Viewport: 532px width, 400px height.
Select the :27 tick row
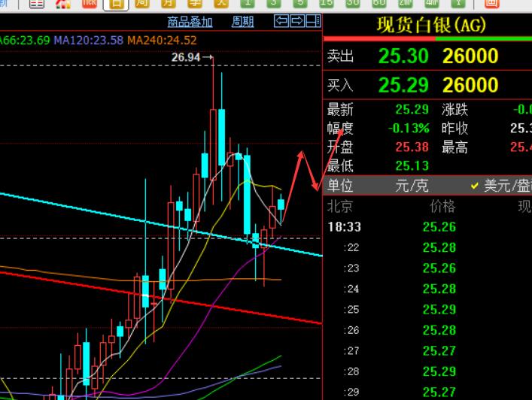pyautogui.click(x=427, y=351)
